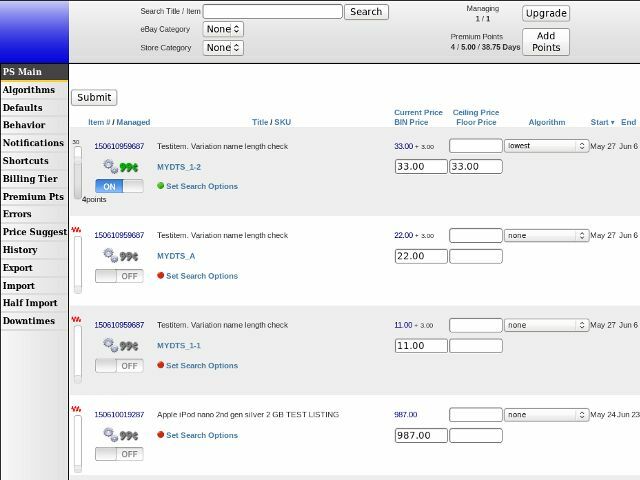Image resolution: width=640 pixels, height=480 pixels.
Task: Open the algorithm dropdown showing 'lowest'
Action: tap(546, 145)
